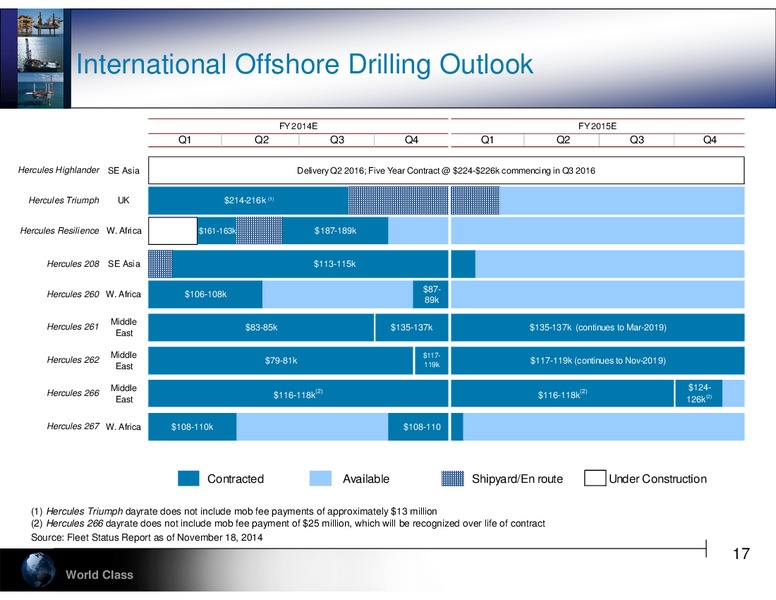Click the $187-189k contracted segment
The width and height of the screenshot is (776, 600).
coord(335,231)
